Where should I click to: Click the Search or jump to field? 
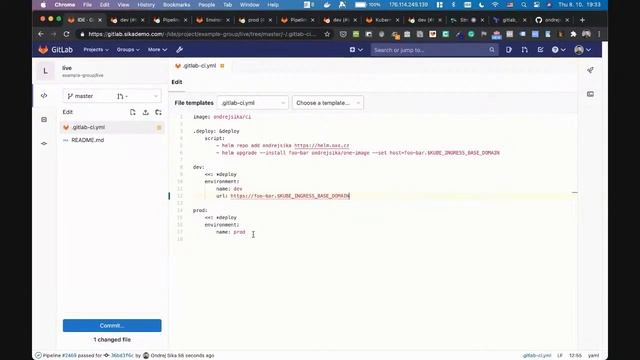coord(434,50)
